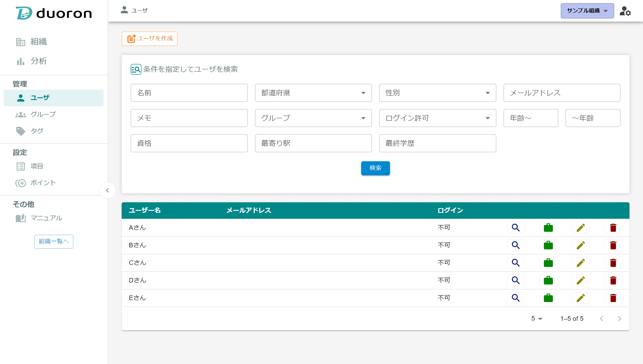This screenshot has width=643, height=364.
Task: Click the pencil edit icon for Aさん
Action: click(x=581, y=227)
